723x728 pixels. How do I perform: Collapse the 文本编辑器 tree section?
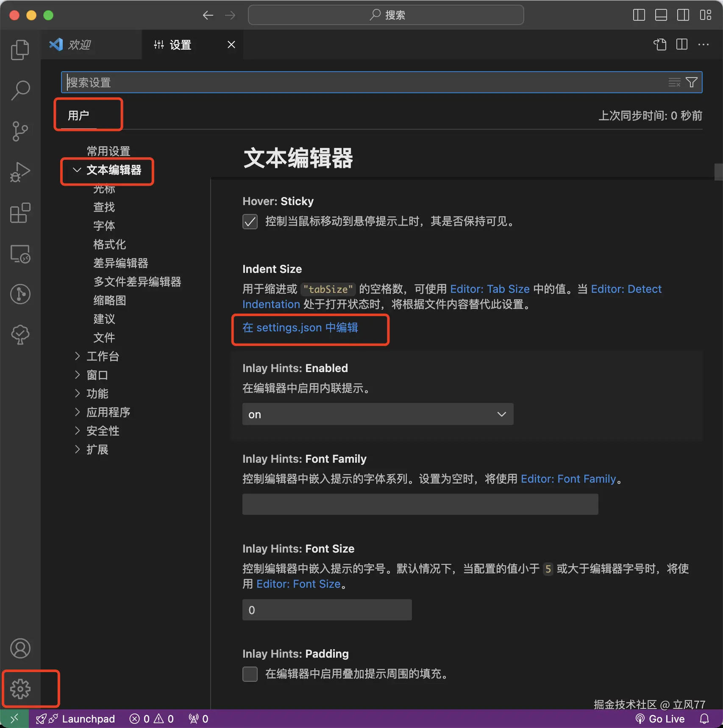pyautogui.click(x=77, y=170)
